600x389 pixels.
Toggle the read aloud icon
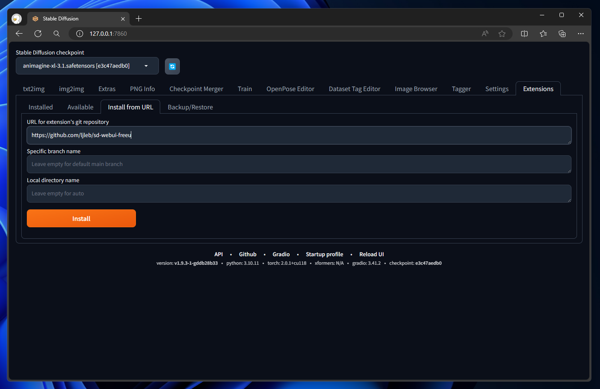pyautogui.click(x=485, y=34)
